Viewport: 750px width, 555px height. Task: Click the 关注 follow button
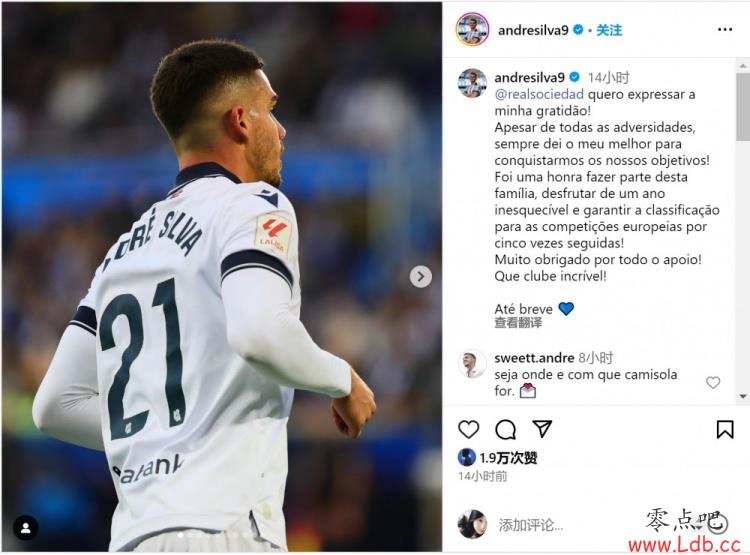click(x=609, y=30)
